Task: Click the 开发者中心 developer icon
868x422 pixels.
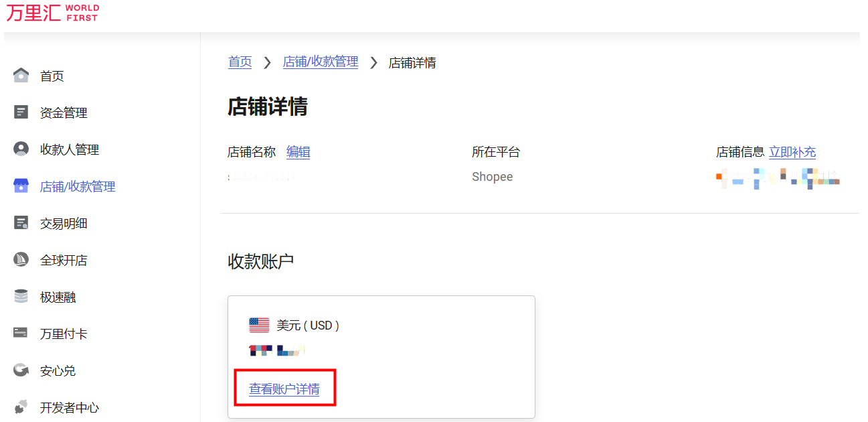Action: pos(21,407)
